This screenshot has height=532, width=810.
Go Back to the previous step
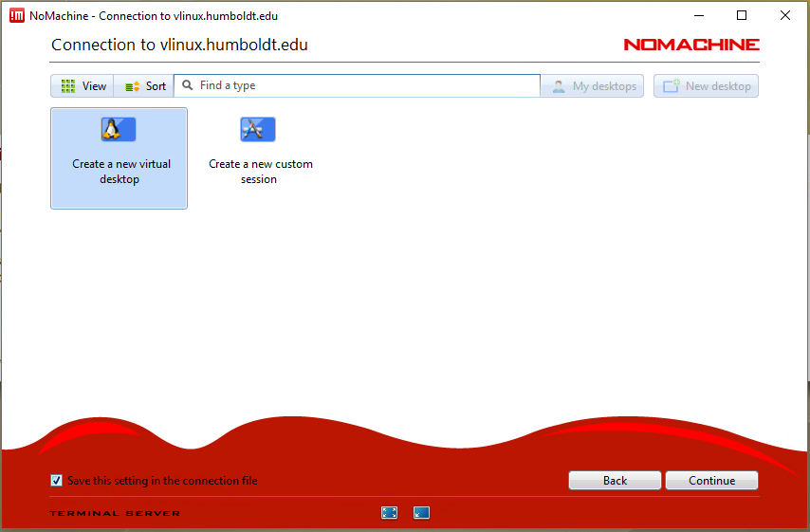(615, 481)
